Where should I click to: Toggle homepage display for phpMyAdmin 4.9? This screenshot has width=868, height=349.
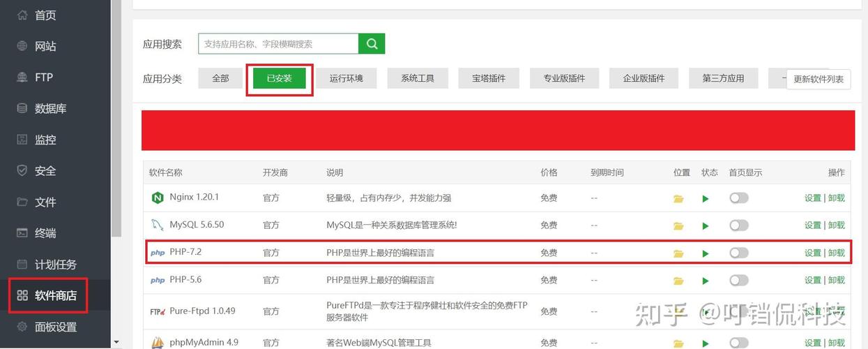point(739,343)
